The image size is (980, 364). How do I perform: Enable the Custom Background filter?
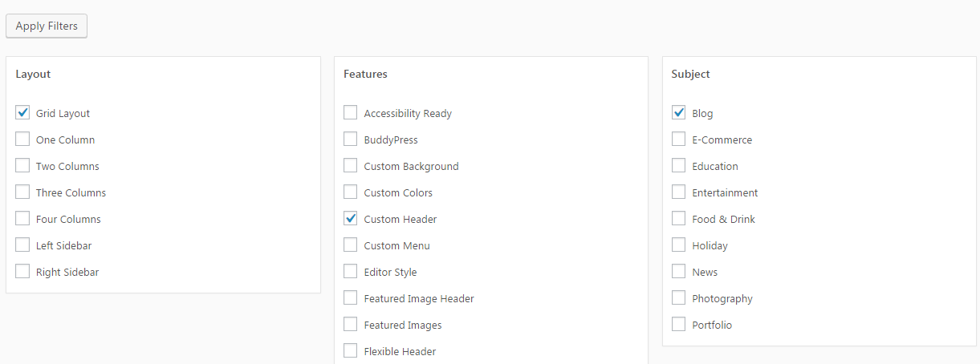[x=351, y=165]
